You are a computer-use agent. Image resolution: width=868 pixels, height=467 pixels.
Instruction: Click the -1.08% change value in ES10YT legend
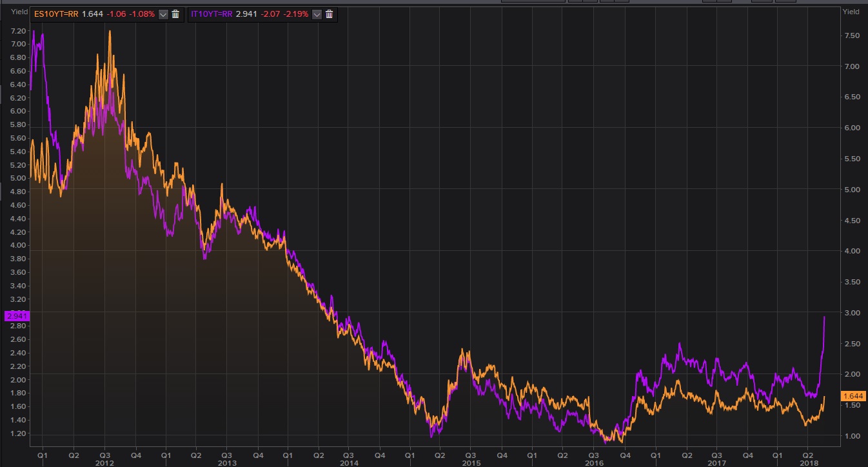point(142,14)
